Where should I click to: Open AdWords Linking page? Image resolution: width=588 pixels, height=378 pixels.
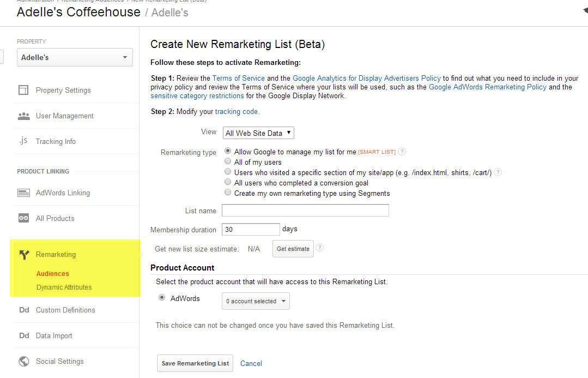(x=63, y=193)
